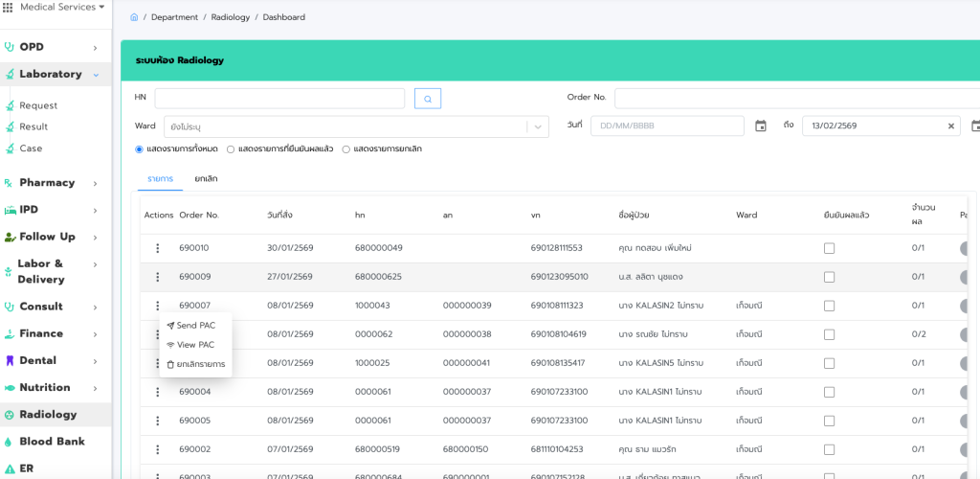Click the HN search magnifier button
Screen dimensions: 980x479
point(428,99)
